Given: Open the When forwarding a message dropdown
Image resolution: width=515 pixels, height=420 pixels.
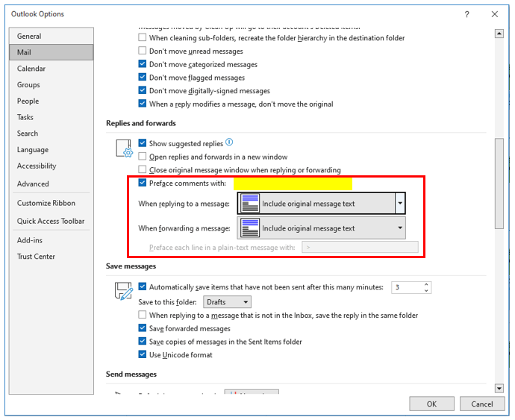Looking at the screenshot, I should tap(321, 228).
